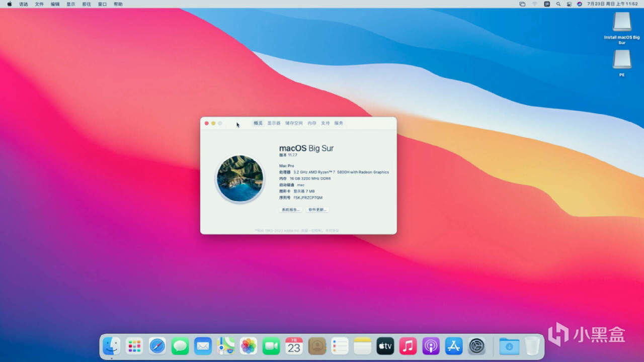
Task: Select the PE drive on desktop
Action: point(622,60)
